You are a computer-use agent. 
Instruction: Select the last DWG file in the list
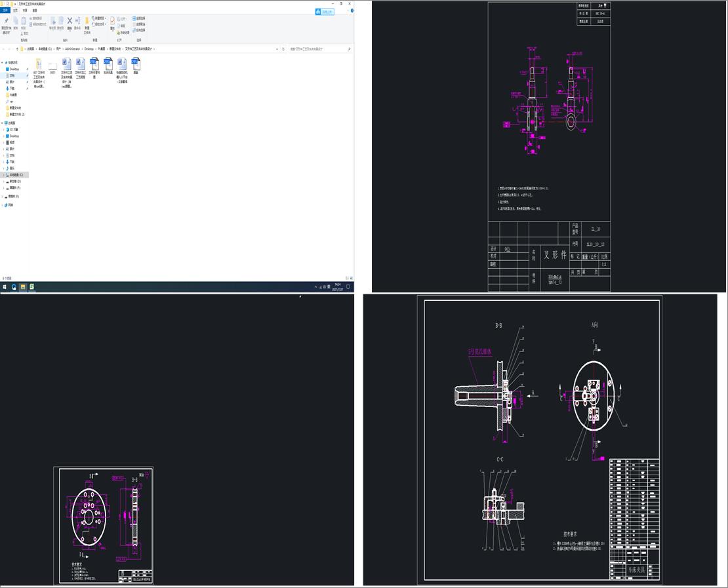coord(136,64)
